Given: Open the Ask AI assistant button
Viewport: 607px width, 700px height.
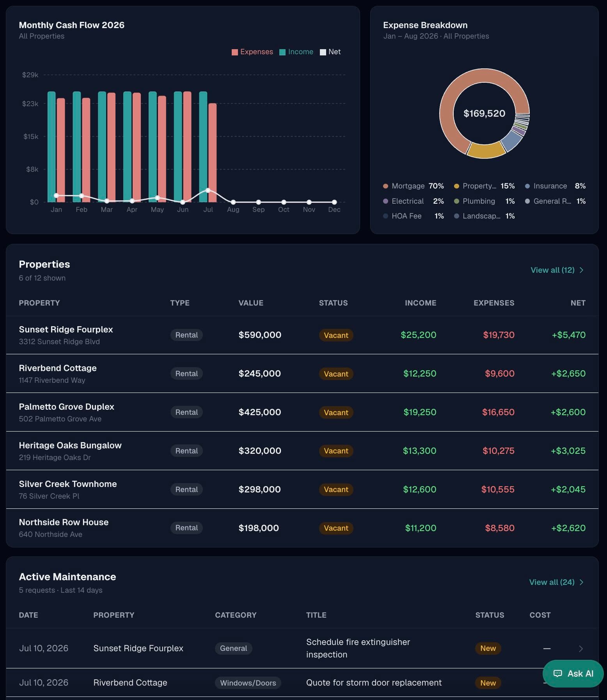Looking at the screenshot, I should pyautogui.click(x=573, y=673).
